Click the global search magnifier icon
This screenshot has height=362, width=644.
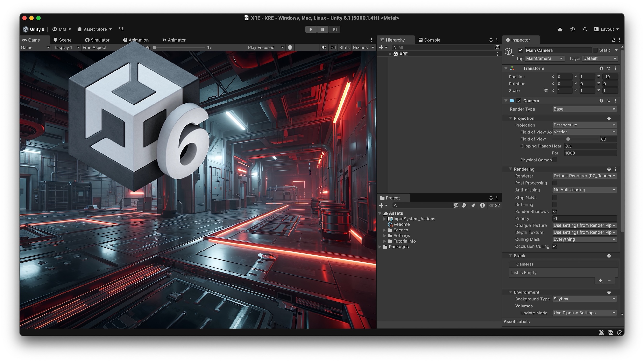tap(585, 29)
